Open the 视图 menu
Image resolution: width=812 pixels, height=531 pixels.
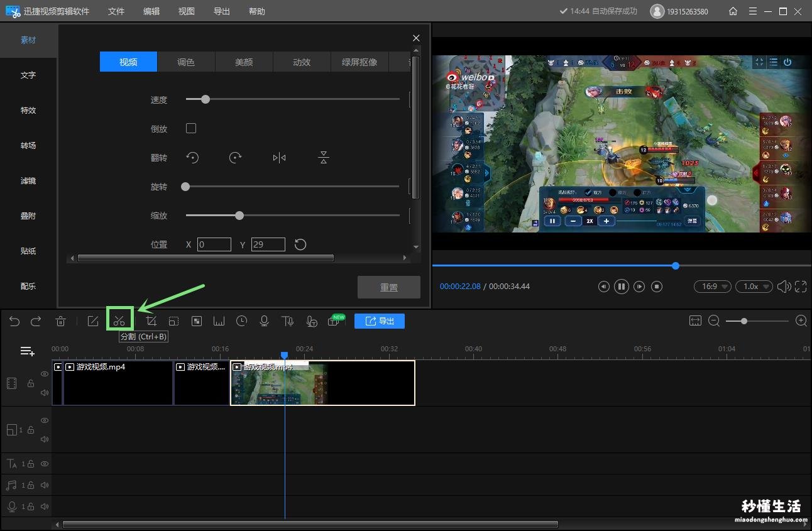click(187, 11)
